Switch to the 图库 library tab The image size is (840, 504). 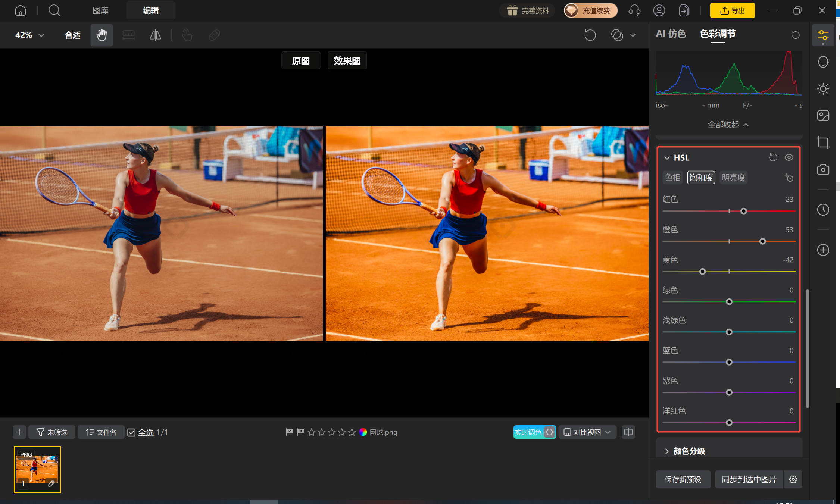pos(100,10)
